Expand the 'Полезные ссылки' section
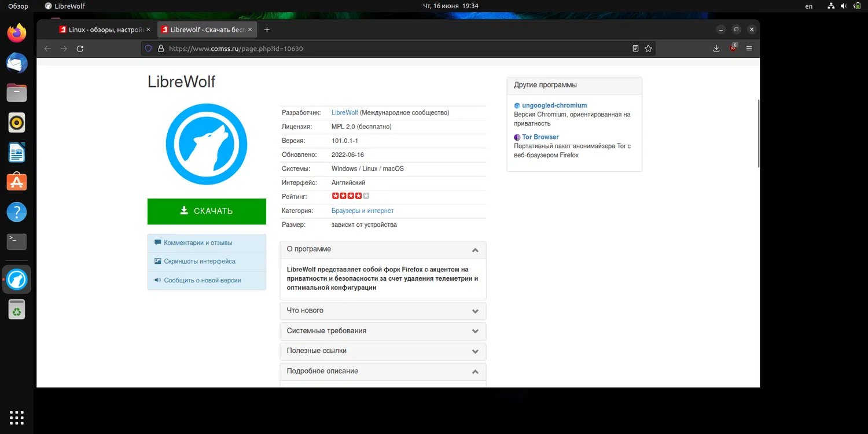This screenshot has width=868, height=434. (383, 351)
